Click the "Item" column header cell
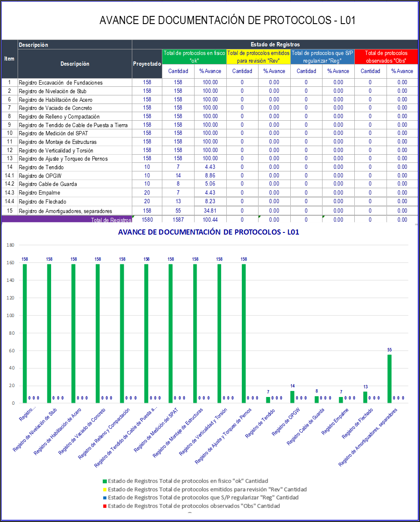 coord(9,59)
